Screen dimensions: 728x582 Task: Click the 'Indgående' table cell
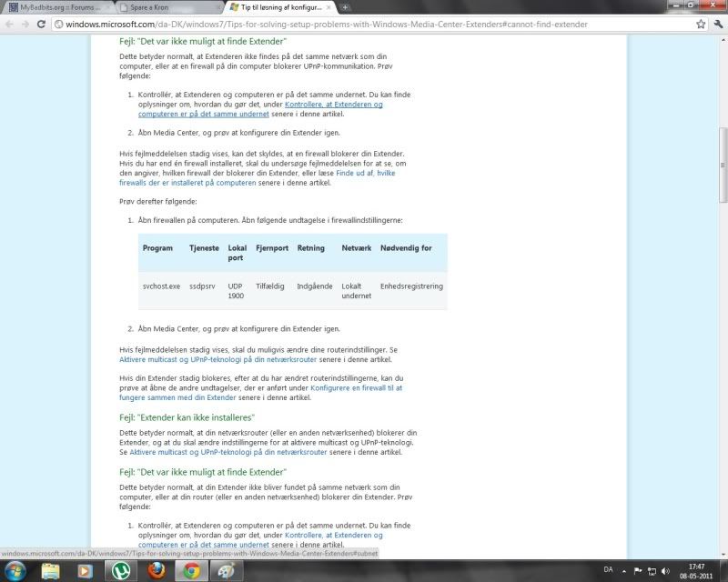point(315,286)
